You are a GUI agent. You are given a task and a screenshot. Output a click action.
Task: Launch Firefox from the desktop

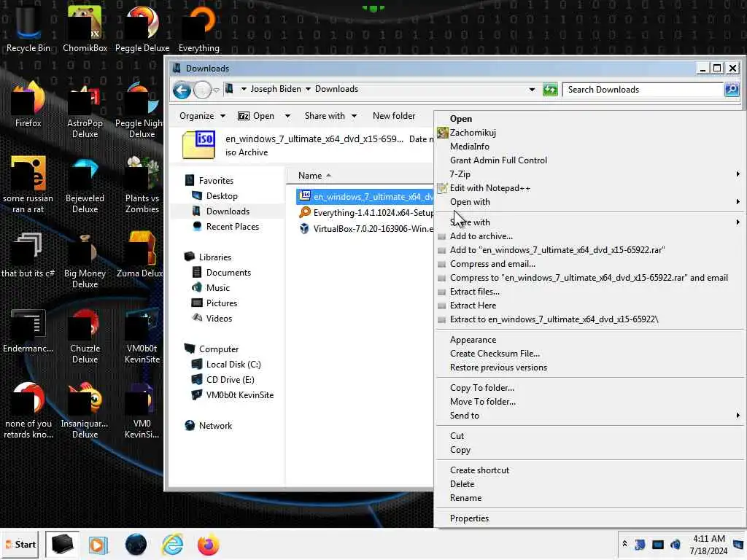click(28, 105)
